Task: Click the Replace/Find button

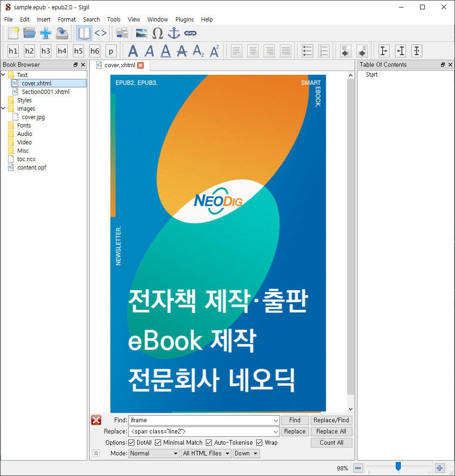Action: pyautogui.click(x=331, y=420)
